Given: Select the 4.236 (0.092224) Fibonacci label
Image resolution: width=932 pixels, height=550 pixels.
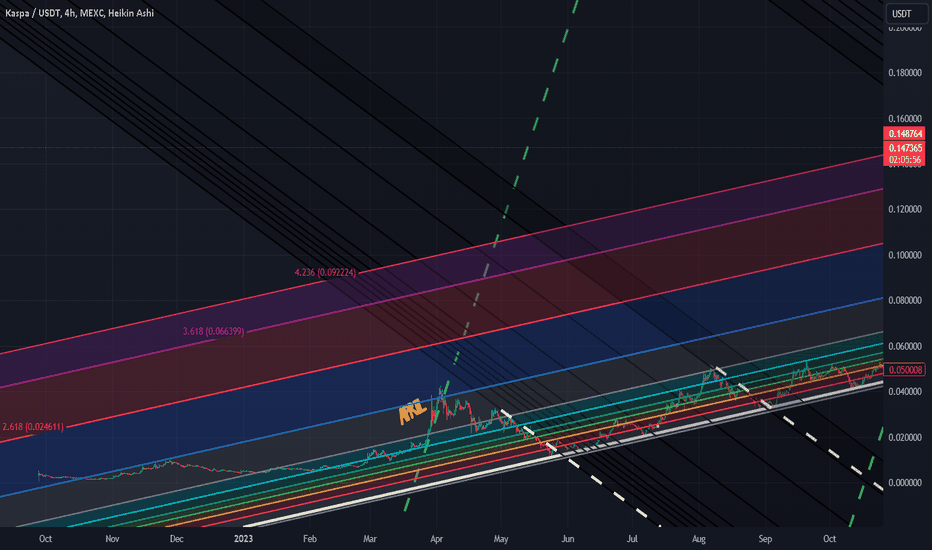Looking at the screenshot, I should (x=325, y=272).
